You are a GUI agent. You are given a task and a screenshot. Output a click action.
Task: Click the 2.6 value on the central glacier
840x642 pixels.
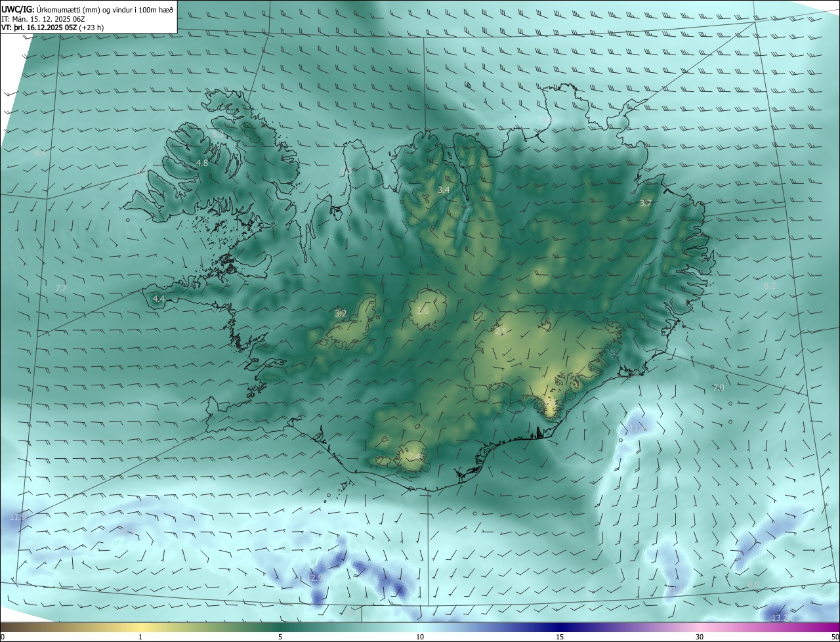423,310
